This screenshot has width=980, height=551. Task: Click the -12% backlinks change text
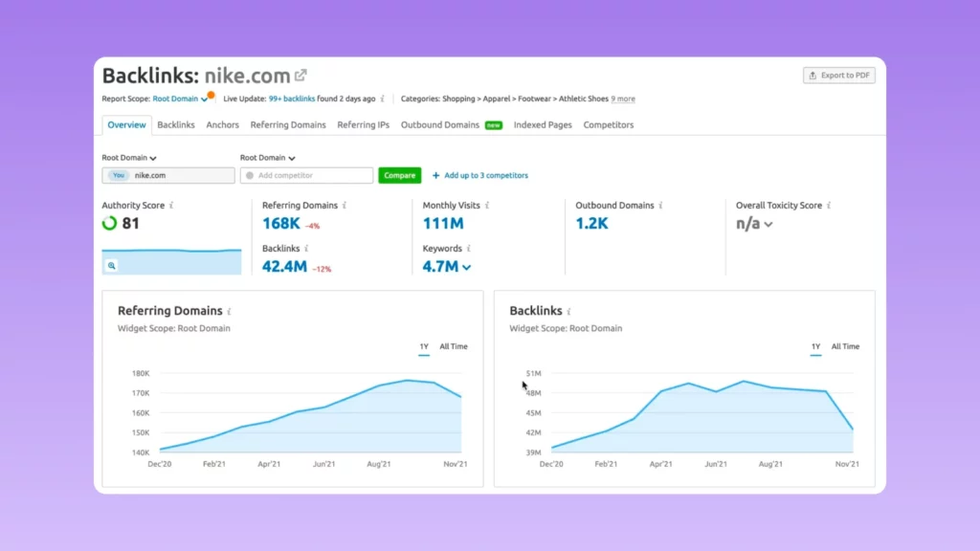(322, 269)
